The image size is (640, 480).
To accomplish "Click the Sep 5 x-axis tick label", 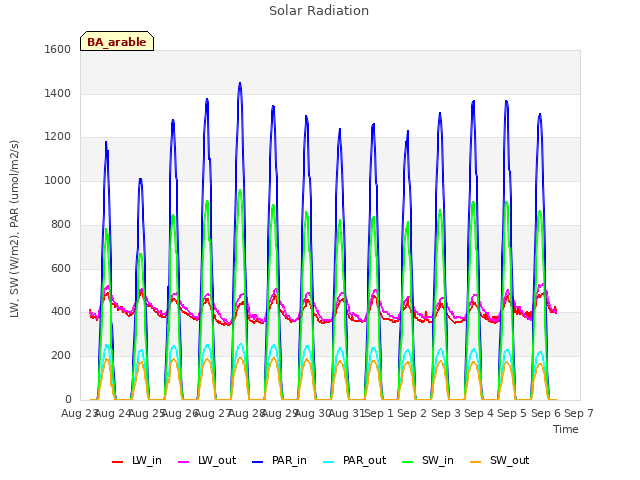I will (x=512, y=413).
